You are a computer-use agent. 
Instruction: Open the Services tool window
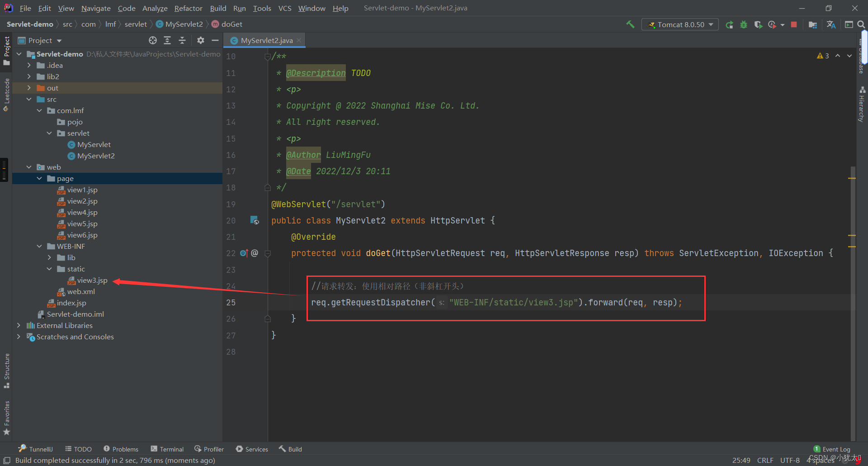click(252, 449)
